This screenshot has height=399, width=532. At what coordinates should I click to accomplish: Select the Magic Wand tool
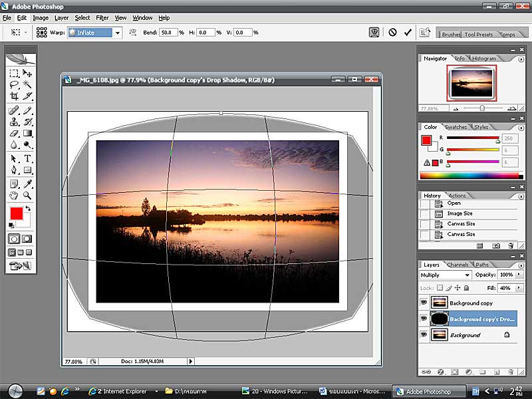point(27,84)
